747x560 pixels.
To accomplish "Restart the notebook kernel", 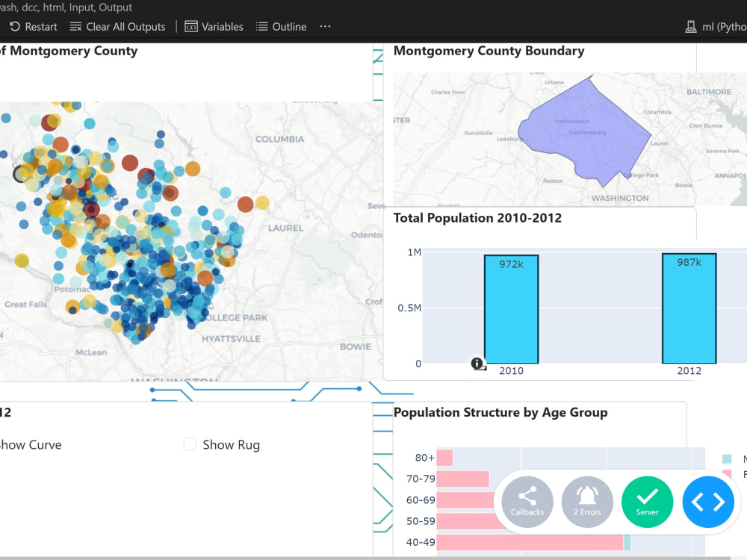I will (x=34, y=27).
